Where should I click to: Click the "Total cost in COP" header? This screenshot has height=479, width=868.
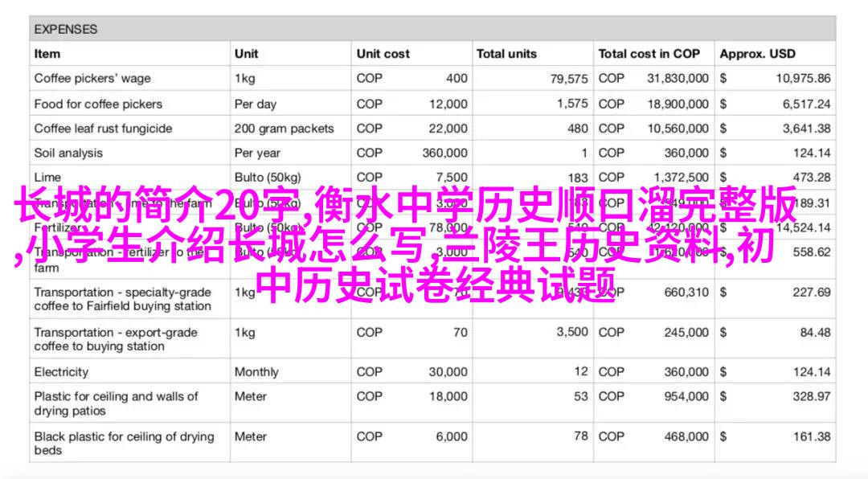click(649, 54)
